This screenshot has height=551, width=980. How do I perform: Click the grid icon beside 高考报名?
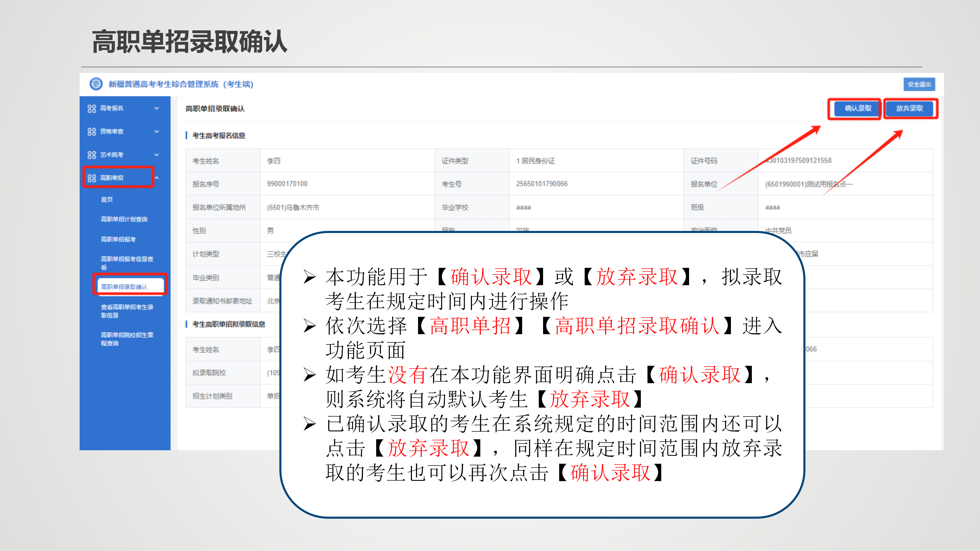pyautogui.click(x=92, y=108)
